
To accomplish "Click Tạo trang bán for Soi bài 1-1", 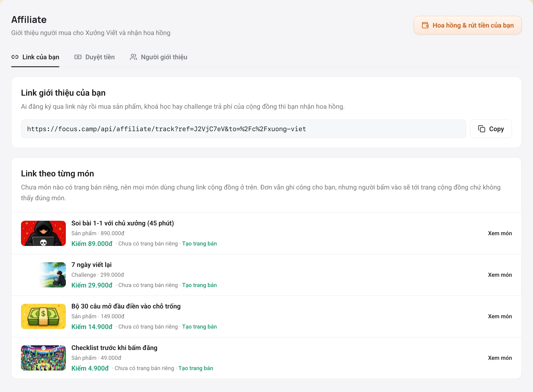I will pos(199,244).
